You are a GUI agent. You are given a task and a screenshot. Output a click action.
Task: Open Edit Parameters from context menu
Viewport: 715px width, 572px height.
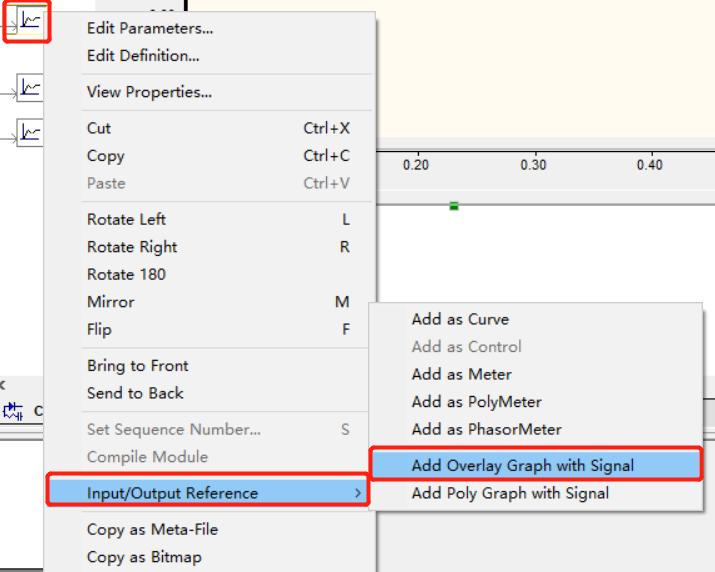point(150,29)
